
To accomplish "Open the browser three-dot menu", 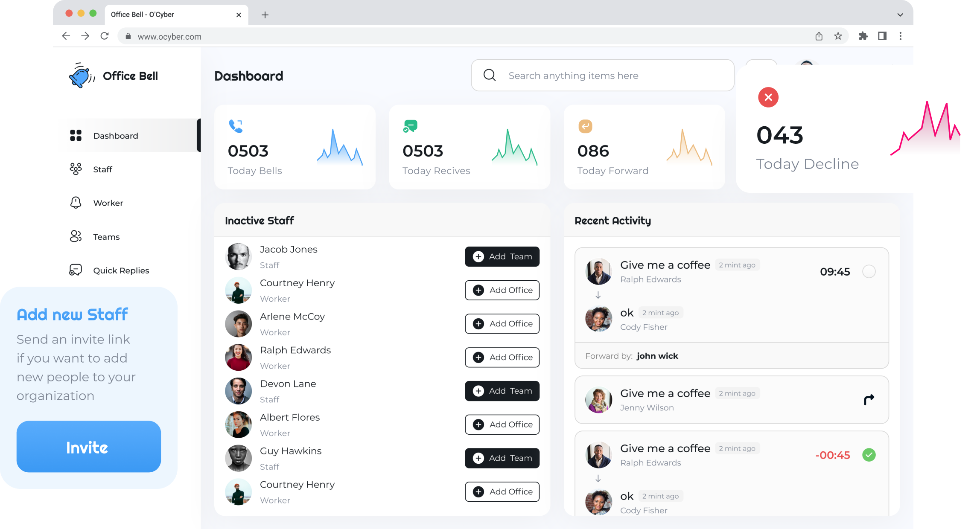I will (x=900, y=36).
